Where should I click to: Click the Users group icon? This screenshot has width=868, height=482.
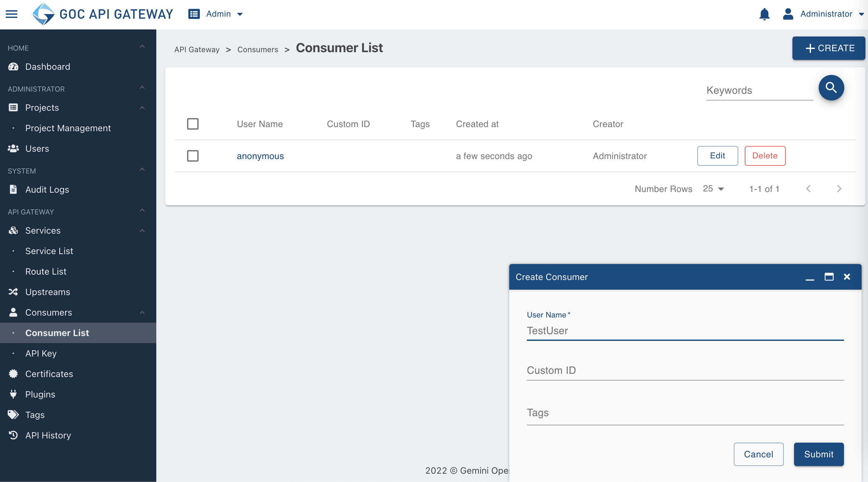[x=13, y=149]
